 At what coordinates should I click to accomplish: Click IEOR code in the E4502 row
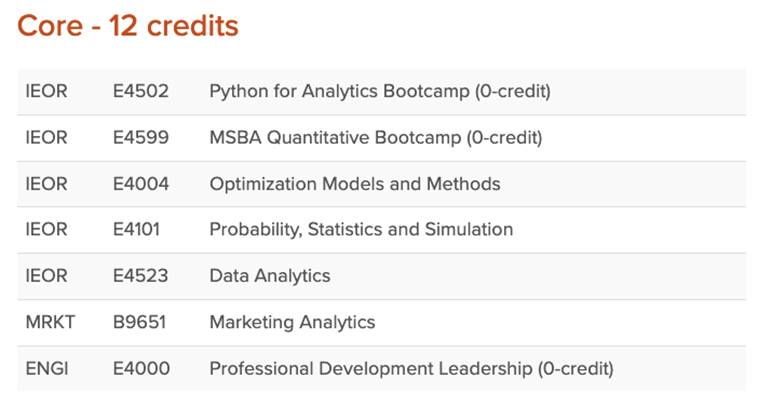point(46,91)
